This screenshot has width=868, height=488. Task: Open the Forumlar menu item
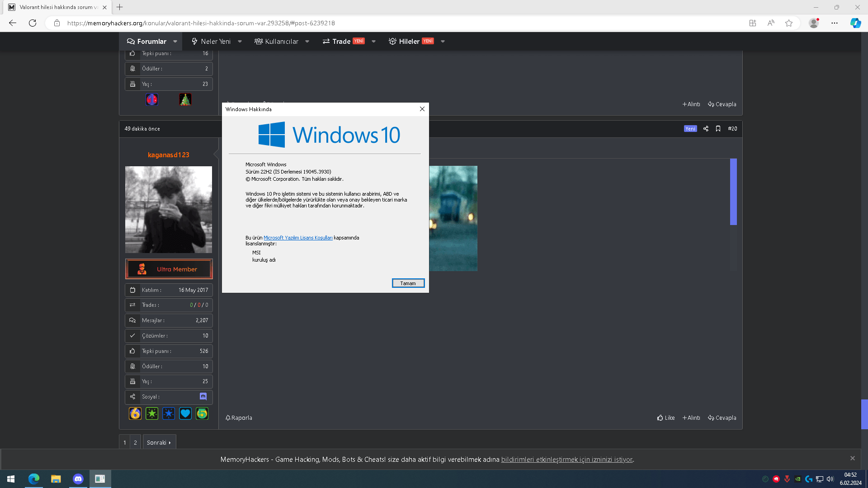[x=146, y=41]
